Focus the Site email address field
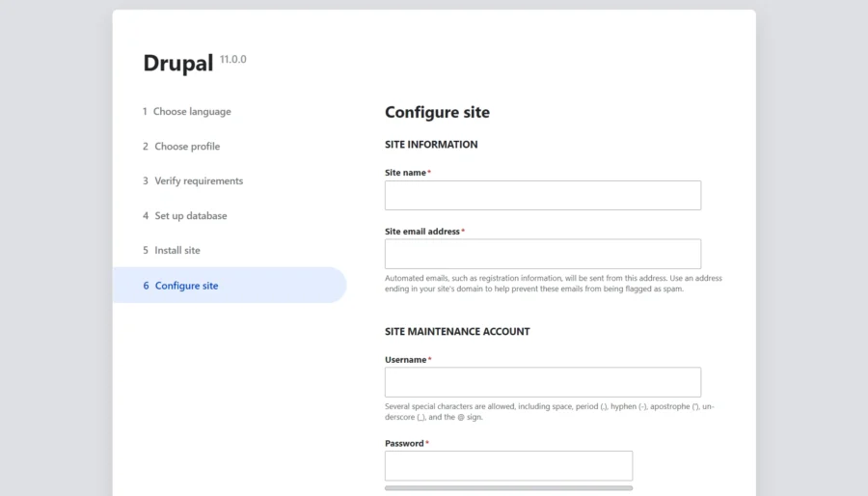This screenshot has width=868, height=496. (x=542, y=254)
